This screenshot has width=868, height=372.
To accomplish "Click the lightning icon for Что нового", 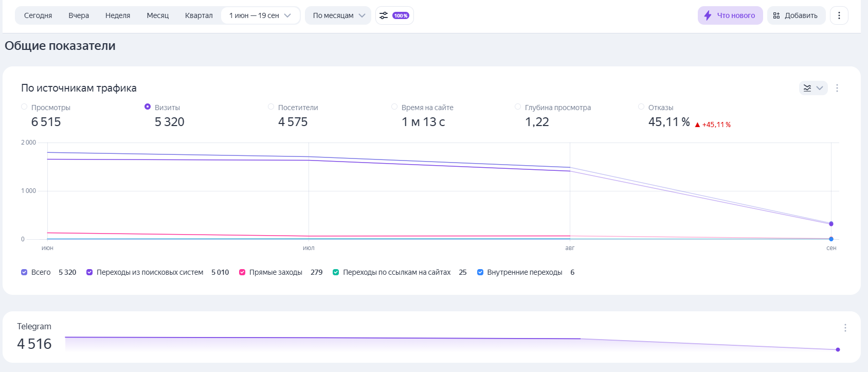I will point(708,15).
